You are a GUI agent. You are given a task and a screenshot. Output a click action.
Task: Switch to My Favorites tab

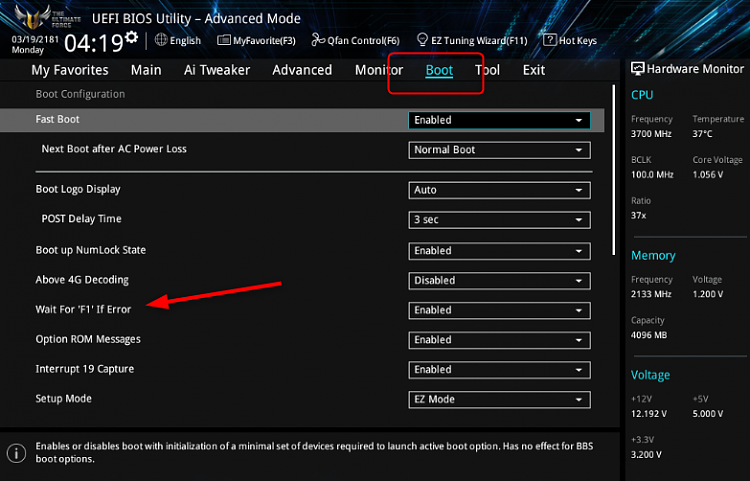click(70, 70)
